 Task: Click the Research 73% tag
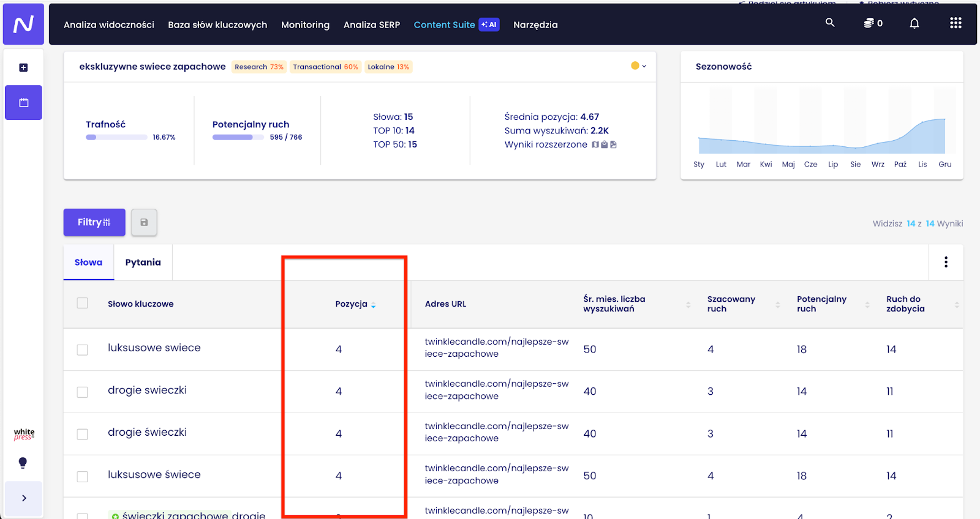(258, 67)
